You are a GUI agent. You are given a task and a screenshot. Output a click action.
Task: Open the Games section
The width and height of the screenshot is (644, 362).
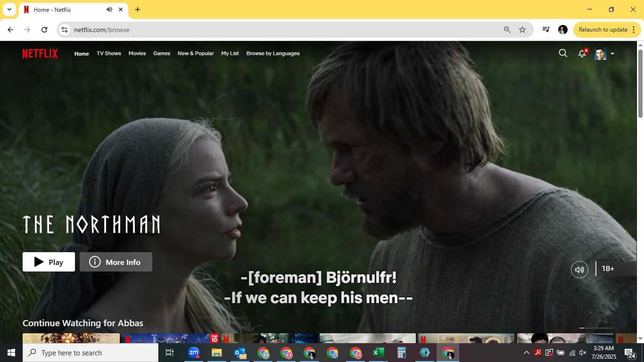tap(162, 53)
